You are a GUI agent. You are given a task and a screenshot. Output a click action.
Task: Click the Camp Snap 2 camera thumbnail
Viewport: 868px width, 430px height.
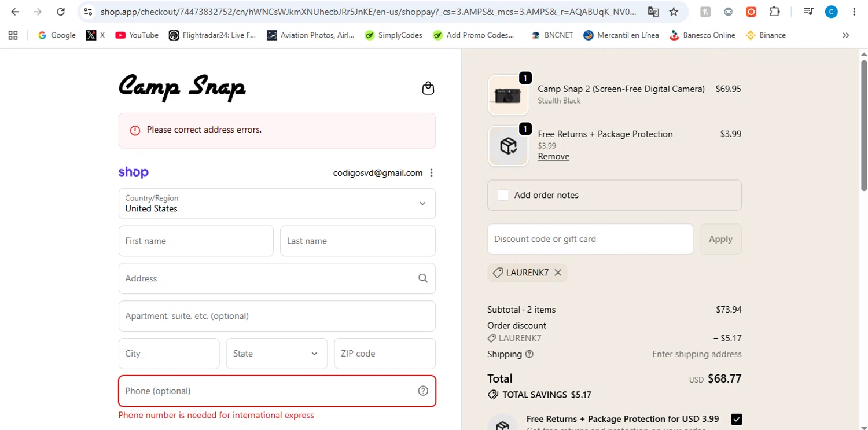tap(508, 95)
